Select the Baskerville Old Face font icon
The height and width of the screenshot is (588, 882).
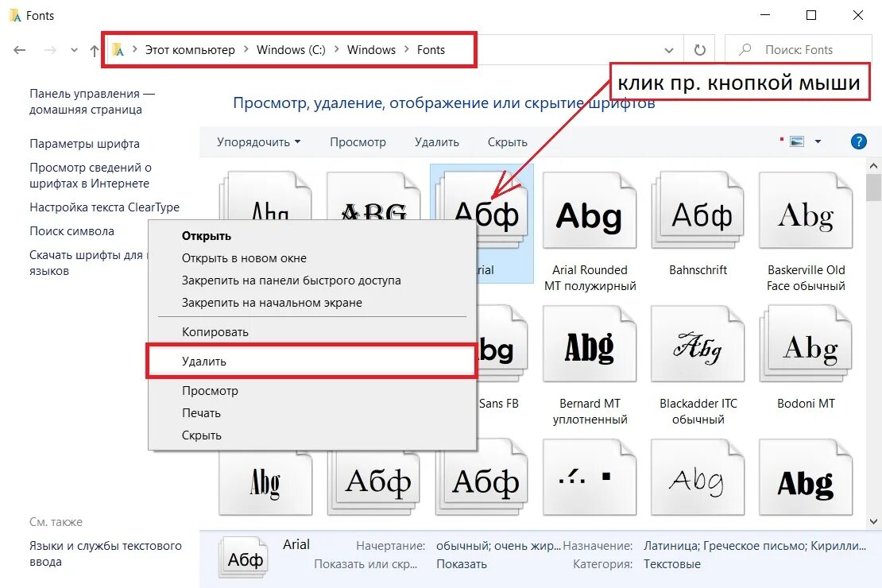coord(806,210)
